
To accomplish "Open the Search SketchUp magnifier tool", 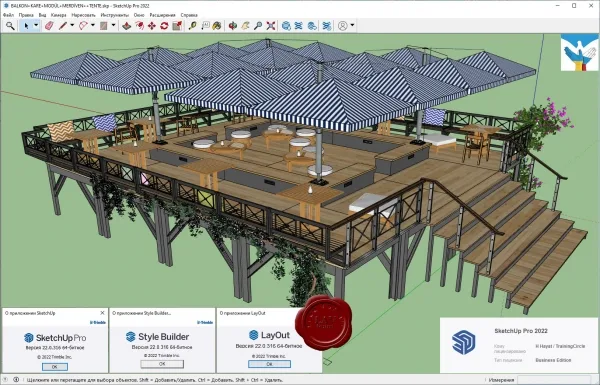I will 10,26.
